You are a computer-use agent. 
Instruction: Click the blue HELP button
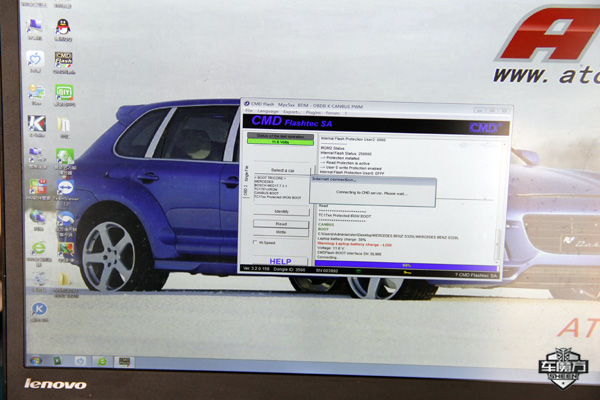click(x=280, y=261)
